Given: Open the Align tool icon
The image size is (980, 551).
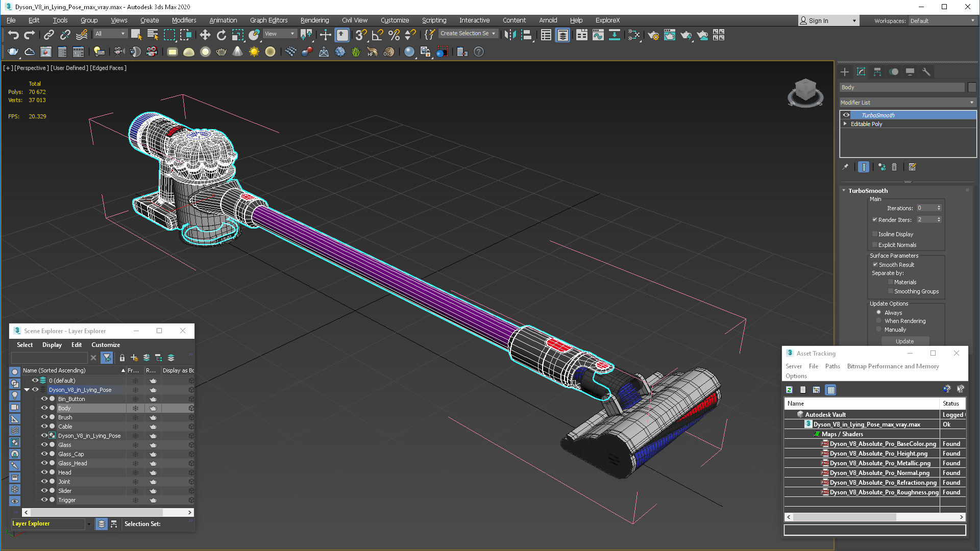Looking at the screenshot, I should pos(527,35).
